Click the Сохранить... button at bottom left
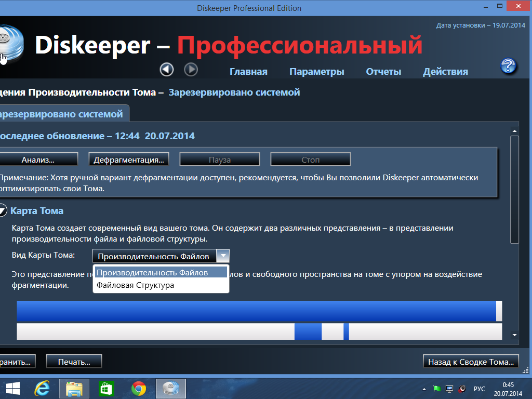 (17, 362)
